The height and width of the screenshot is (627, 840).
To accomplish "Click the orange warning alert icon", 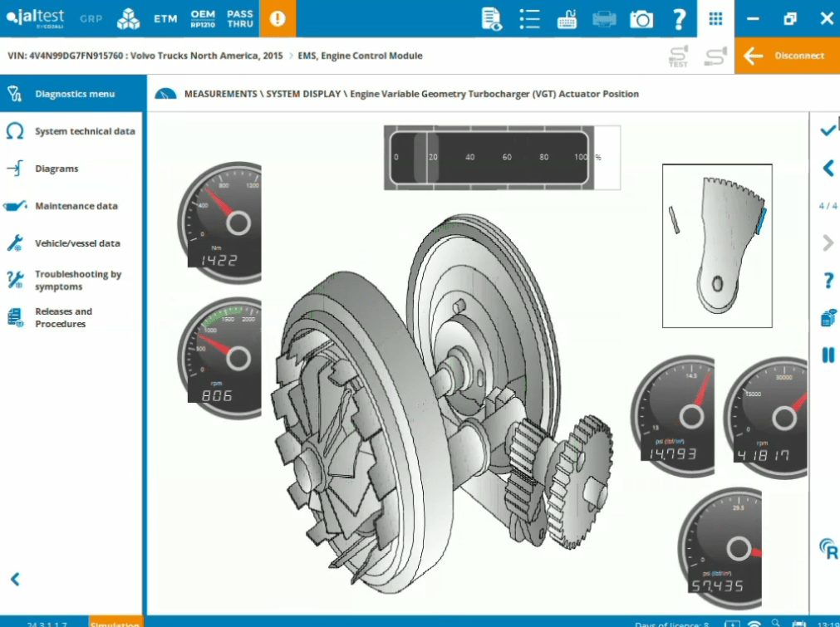I will pyautogui.click(x=278, y=18).
